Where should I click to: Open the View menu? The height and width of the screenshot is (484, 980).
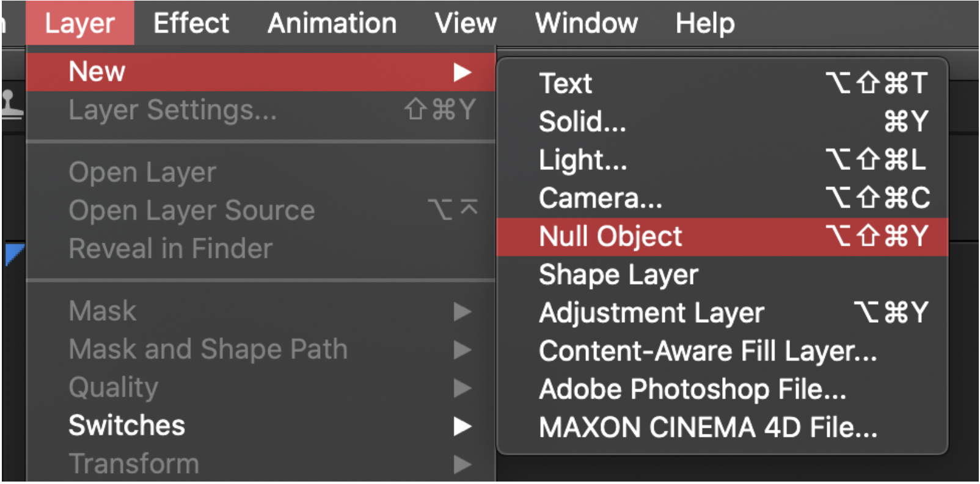coord(466,23)
